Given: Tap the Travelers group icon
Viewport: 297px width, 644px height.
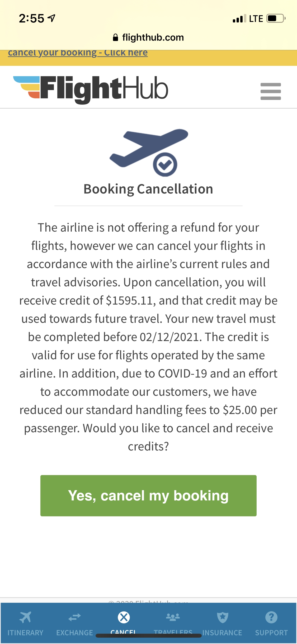Looking at the screenshot, I should point(173,617).
